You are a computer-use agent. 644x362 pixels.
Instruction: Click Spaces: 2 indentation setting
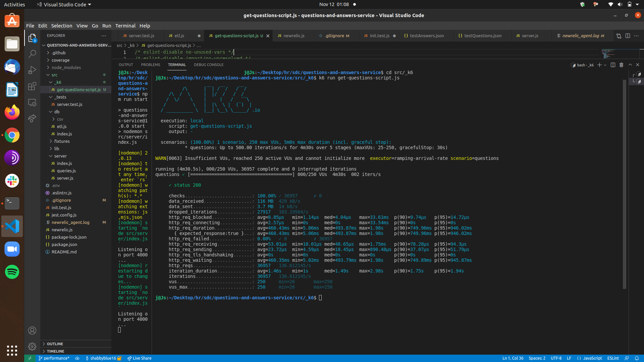pos(537,358)
